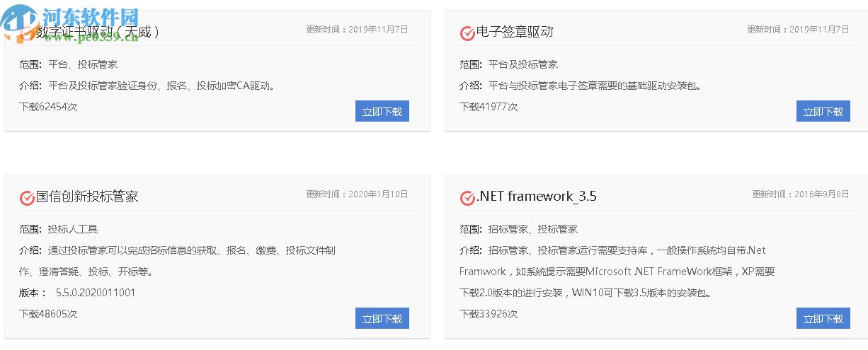Download 数字证书驱动 with 立即下载 button
Image resolution: width=868 pixels, height=350 pixels.
pyautogui.click(x=382, y=111)
